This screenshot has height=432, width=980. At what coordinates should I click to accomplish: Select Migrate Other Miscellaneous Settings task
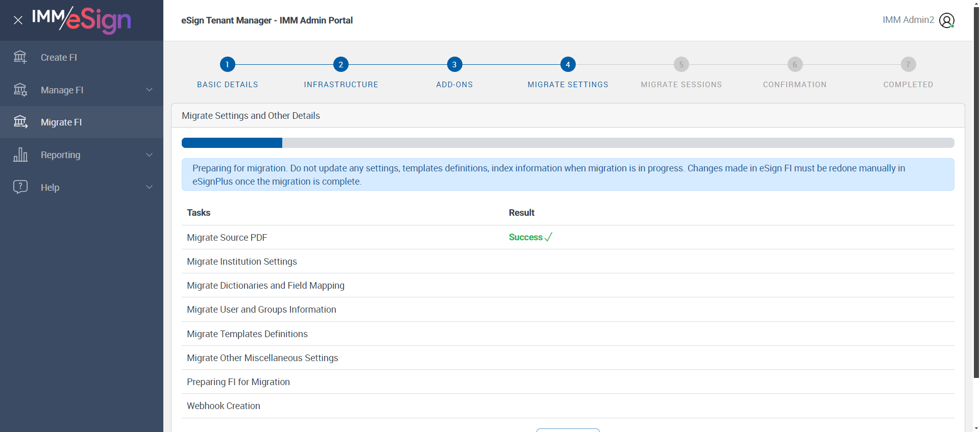point(262,358)
